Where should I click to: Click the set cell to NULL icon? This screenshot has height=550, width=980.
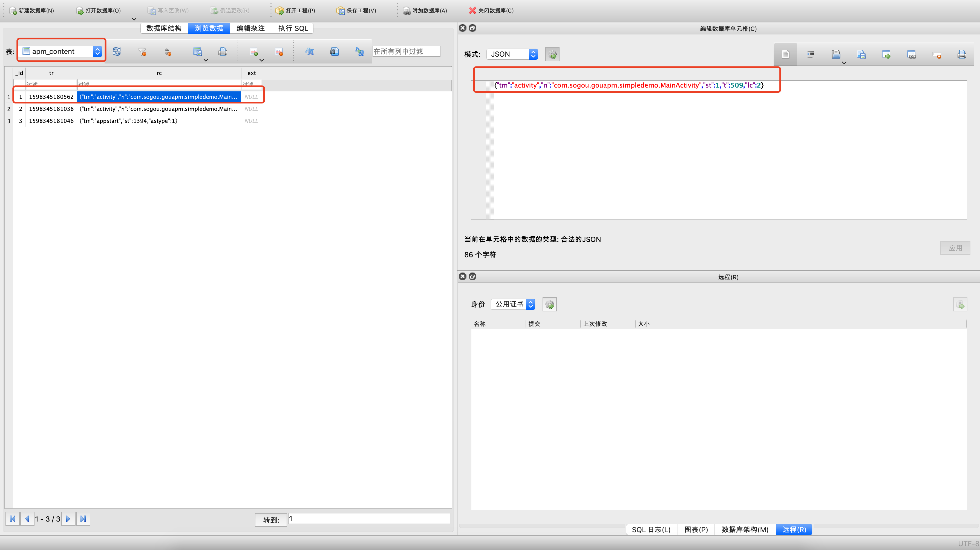point(937,55)
